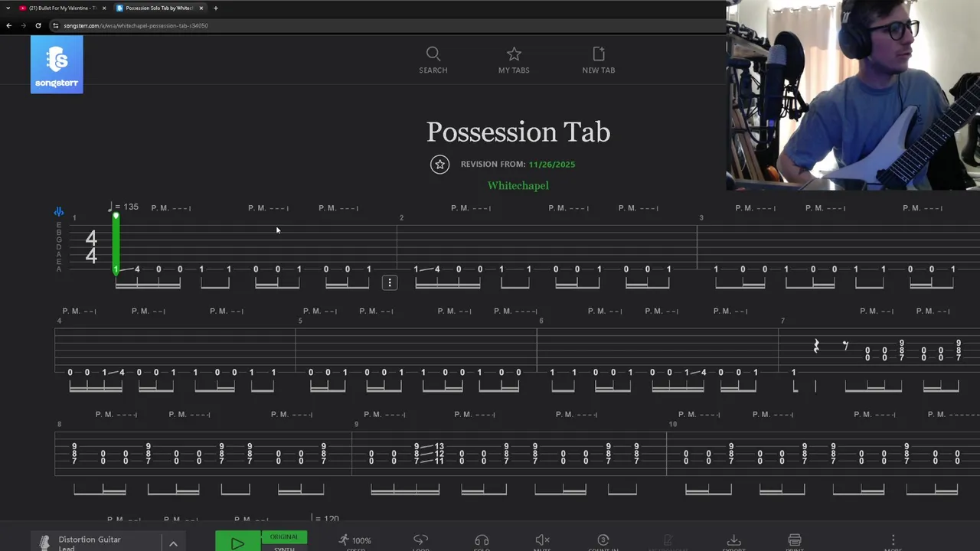Screen dimensions: 980x551
Task: Expand the track list chevron
Action: coord(173,543)
